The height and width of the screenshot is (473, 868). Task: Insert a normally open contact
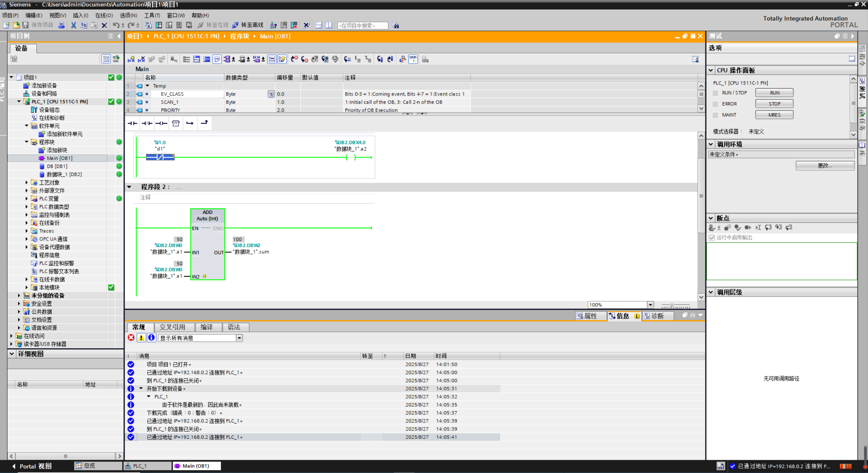point(132,123)
